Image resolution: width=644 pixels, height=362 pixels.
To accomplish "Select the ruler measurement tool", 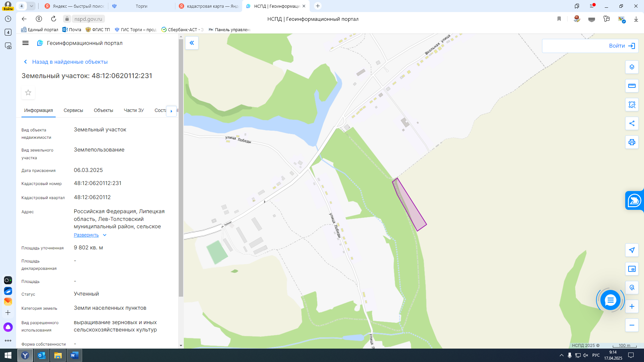I will (x=632, y=86).
